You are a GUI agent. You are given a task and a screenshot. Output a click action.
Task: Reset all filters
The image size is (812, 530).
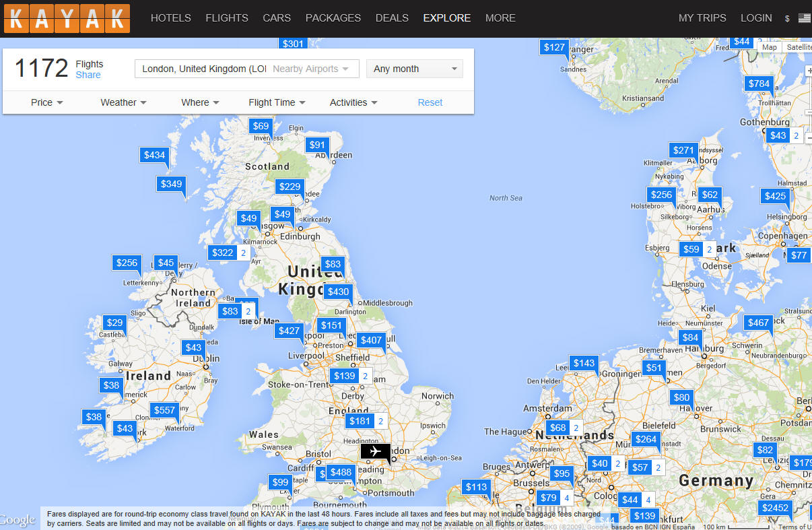[x=430, y=102]
